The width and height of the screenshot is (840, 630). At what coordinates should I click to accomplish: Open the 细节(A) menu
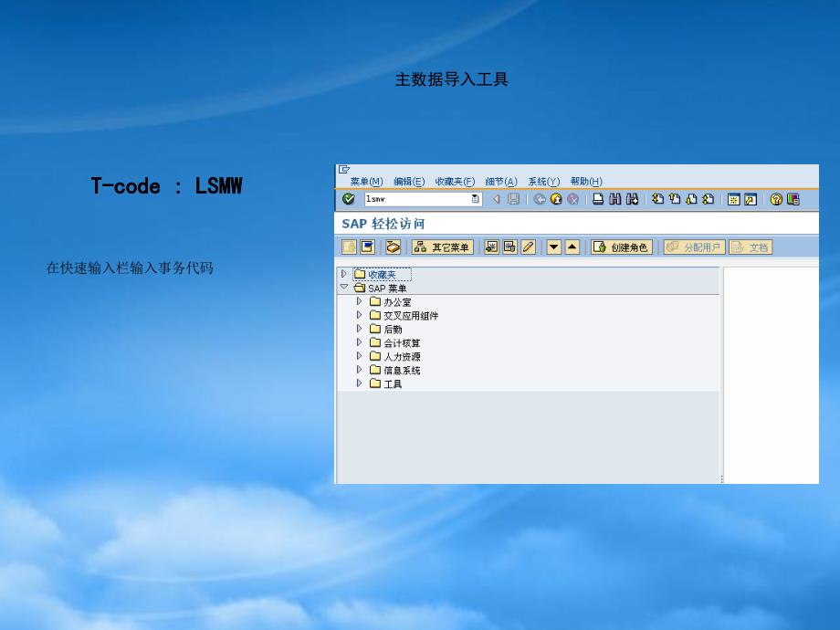click(x=501, y=182)
